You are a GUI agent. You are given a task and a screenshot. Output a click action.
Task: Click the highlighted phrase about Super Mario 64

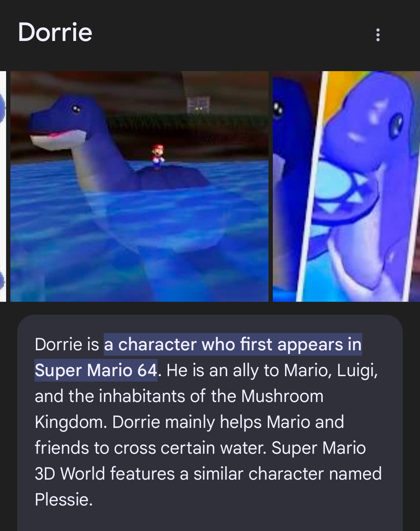[x=198, y=357]
